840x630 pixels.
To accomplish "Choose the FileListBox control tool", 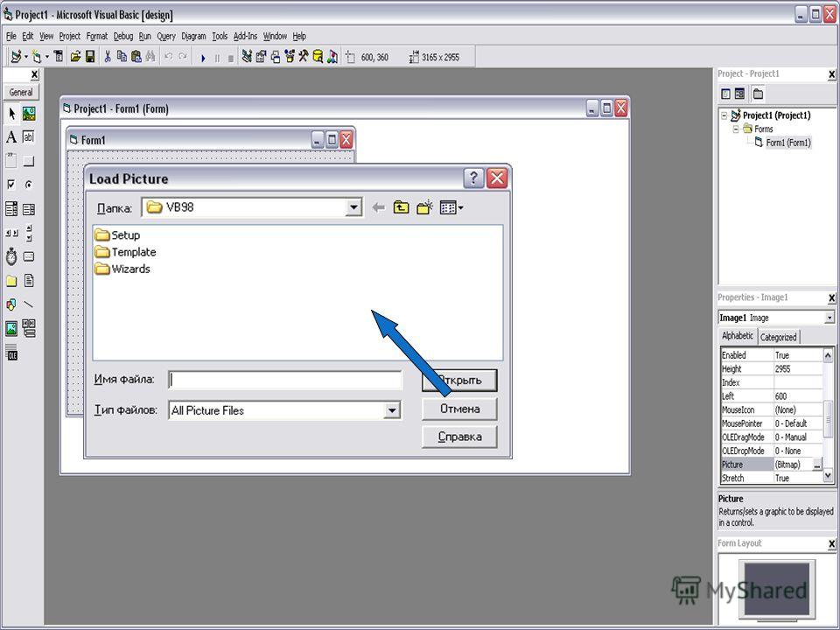I will [x=29, y=281].
